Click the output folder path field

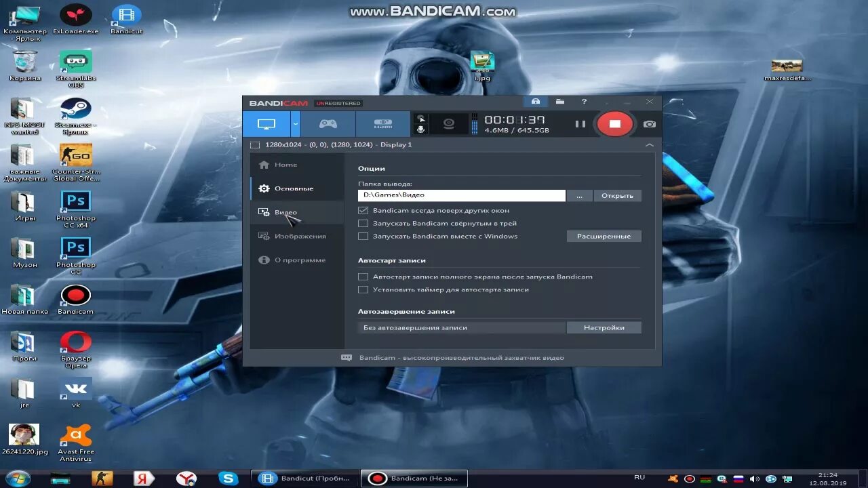point(462,195)
